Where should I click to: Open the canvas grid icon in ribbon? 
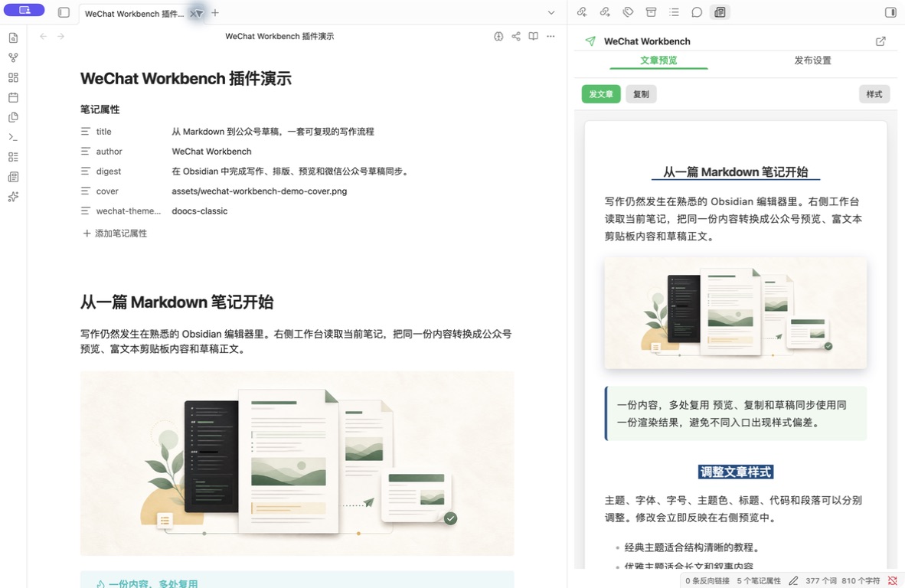13,77
